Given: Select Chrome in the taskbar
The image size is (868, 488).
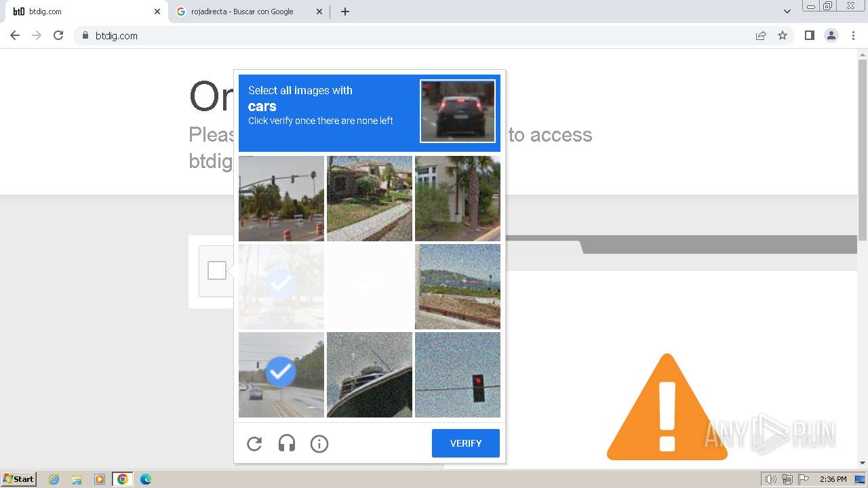Looking at the screenshot, I should coord(122,479).
